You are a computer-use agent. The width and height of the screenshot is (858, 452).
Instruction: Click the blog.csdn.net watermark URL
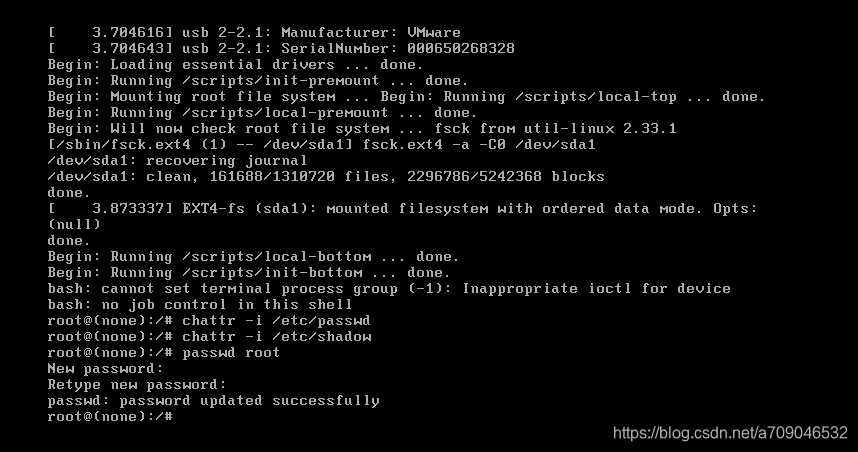[x=730, y=433]
